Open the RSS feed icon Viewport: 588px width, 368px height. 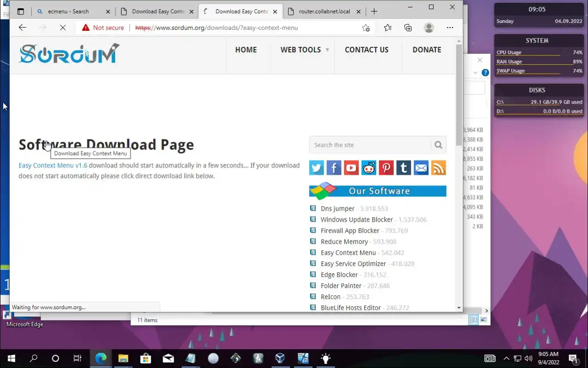click(439, 168)
